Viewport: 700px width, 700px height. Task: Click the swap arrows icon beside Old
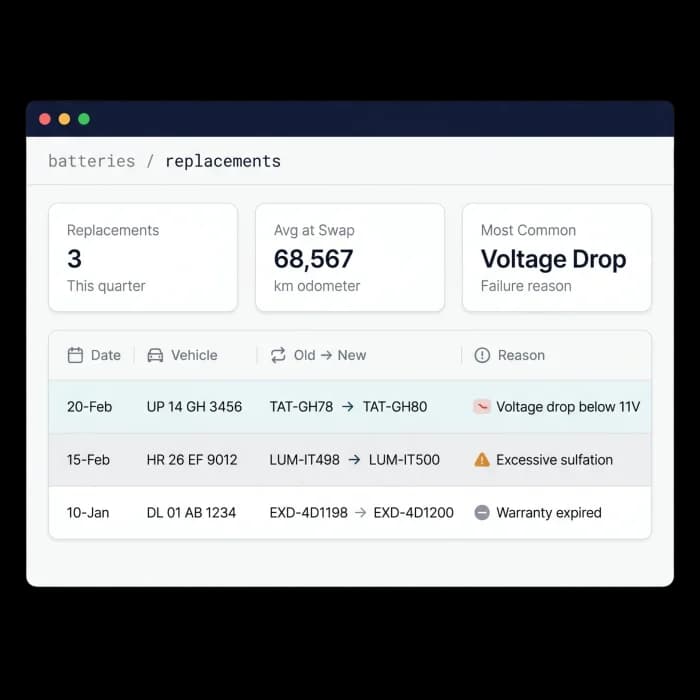[278, 355]
